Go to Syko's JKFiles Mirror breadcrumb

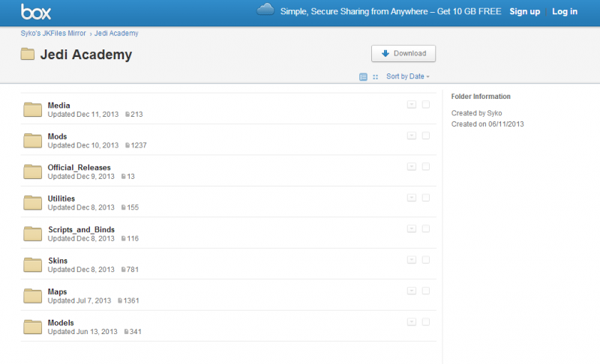tap(53, 33)
